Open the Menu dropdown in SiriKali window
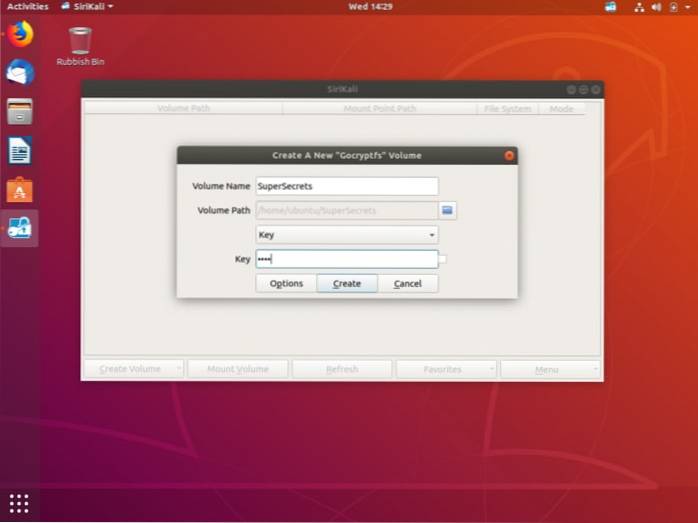 551,369
